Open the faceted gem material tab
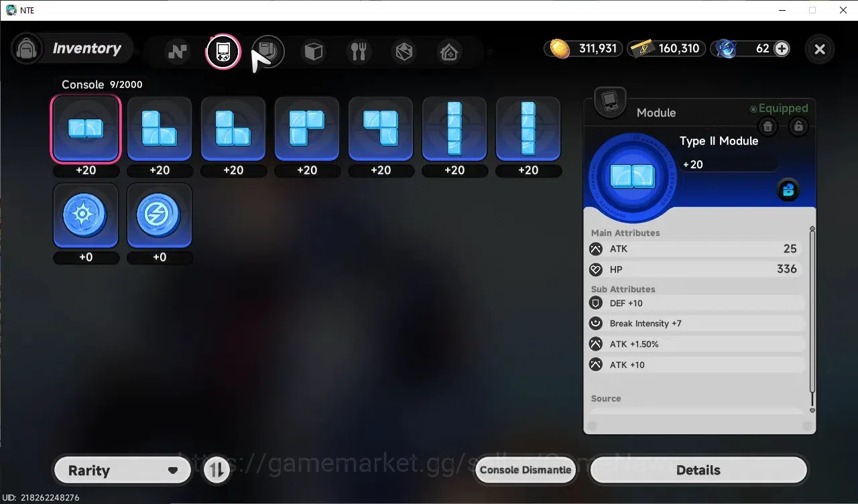 404,52
